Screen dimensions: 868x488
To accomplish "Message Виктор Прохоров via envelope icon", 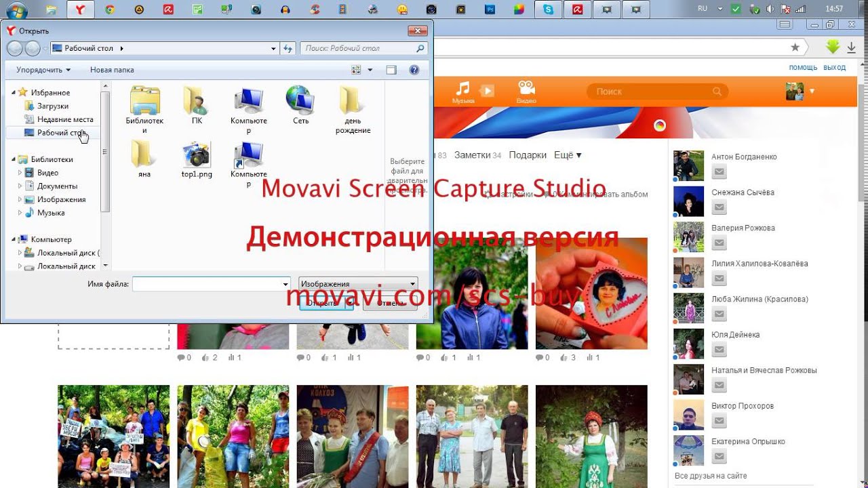I will [x=719, y=421].
